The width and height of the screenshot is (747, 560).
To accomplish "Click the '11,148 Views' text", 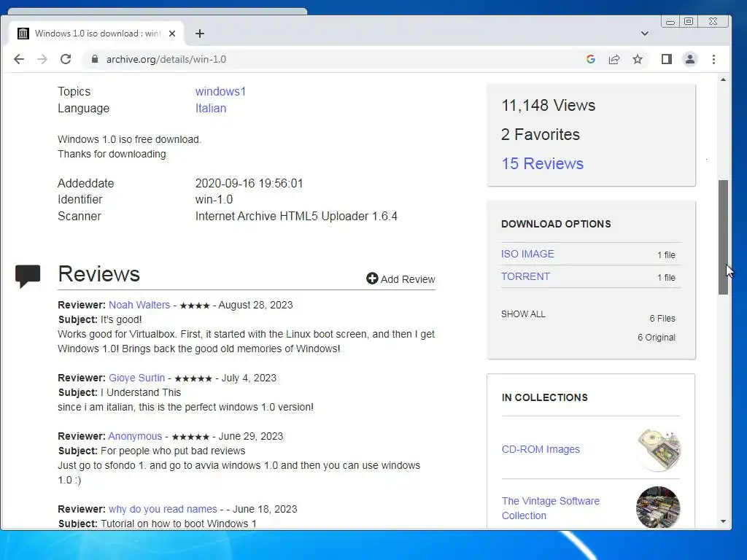I will [548, 105].
